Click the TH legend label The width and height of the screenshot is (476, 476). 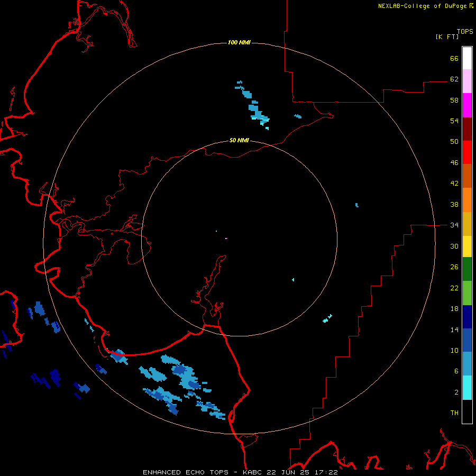(x=454, y=413)
